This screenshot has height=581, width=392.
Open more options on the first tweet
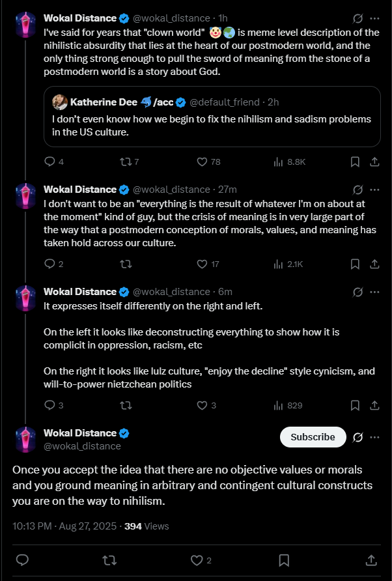374,18
